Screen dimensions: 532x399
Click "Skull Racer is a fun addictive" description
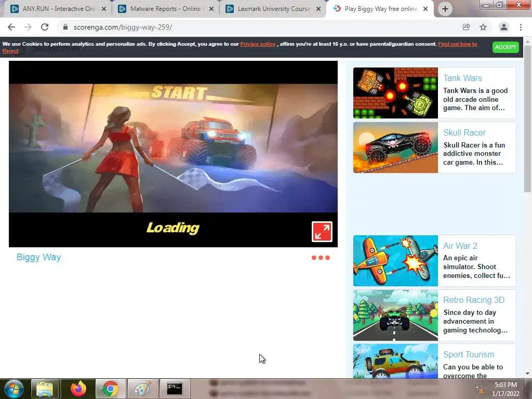click(x=474, y=154)
